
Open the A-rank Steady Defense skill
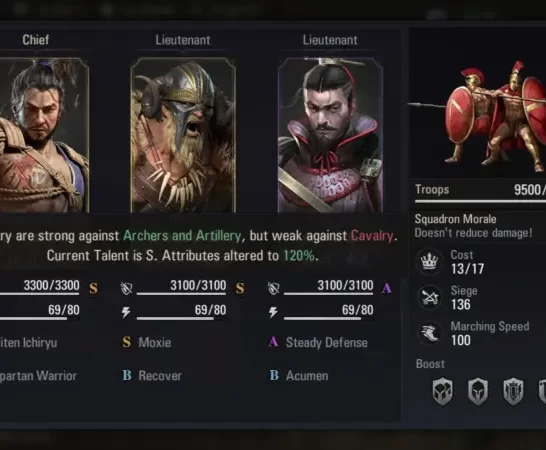[318, 342]
